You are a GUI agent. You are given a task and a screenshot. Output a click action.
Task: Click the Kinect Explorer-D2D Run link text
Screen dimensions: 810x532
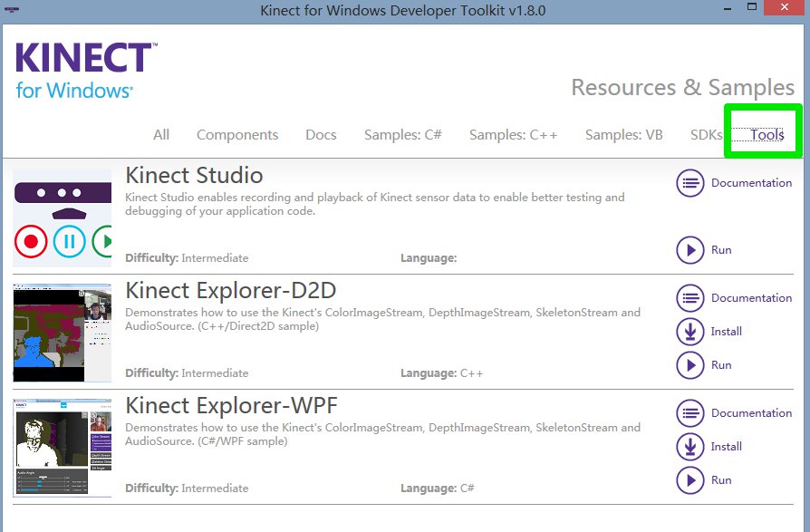pyautogui.click(x=721, y=365)
